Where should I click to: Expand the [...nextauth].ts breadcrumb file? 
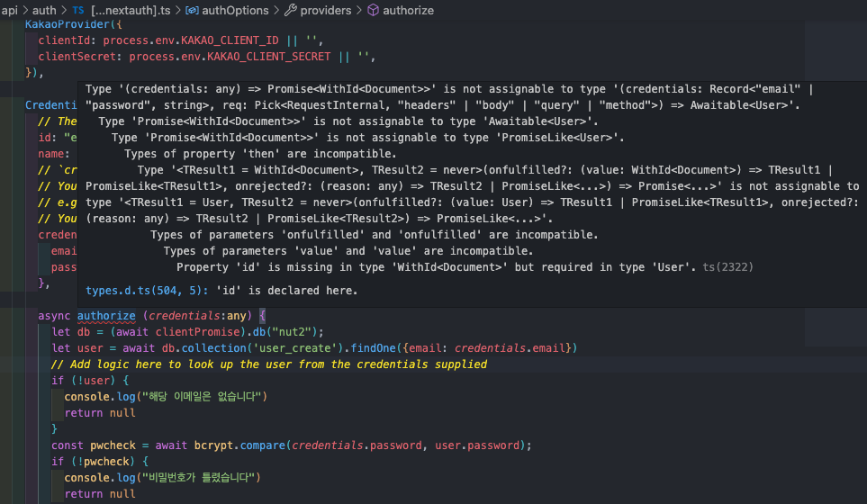(x=131, y=10)
